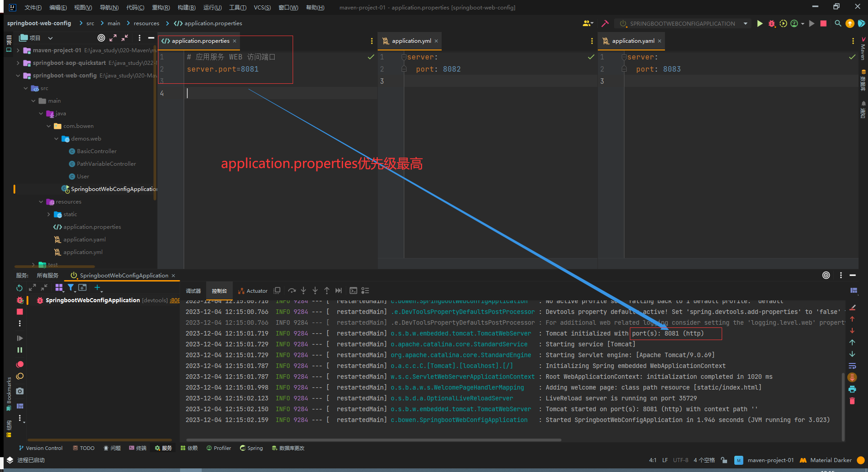Open the 重构(R) menu

coord(161,7)
